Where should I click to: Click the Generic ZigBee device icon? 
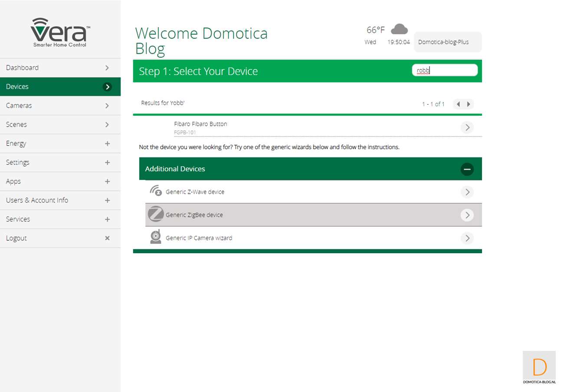click(155, 215)
